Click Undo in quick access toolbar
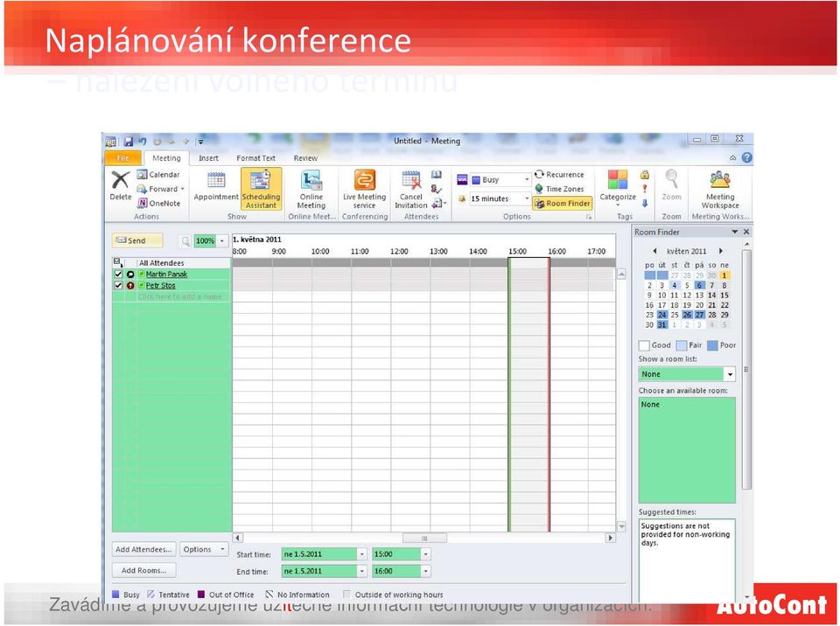 (143, 142)
